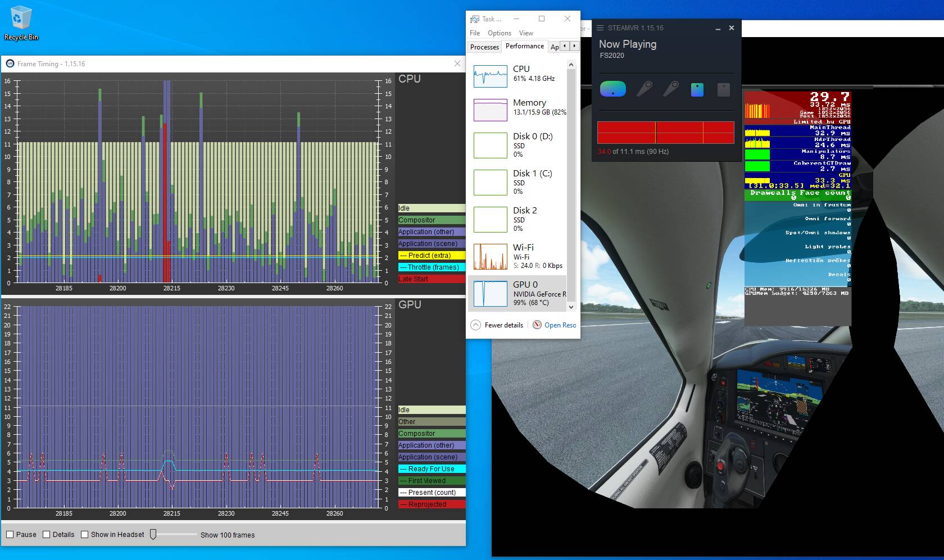Minimize the SteamVR status window
944x560 pixels.
tap(718, 28)
